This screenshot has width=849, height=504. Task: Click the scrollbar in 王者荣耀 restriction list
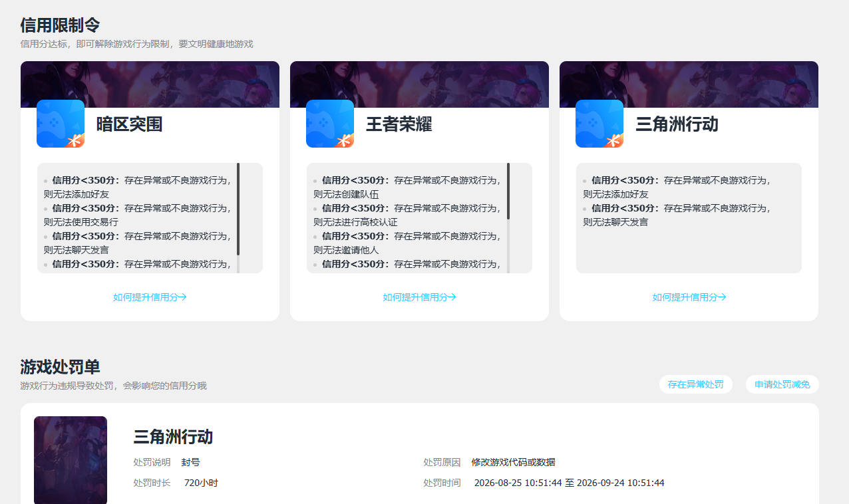[508, 191]
